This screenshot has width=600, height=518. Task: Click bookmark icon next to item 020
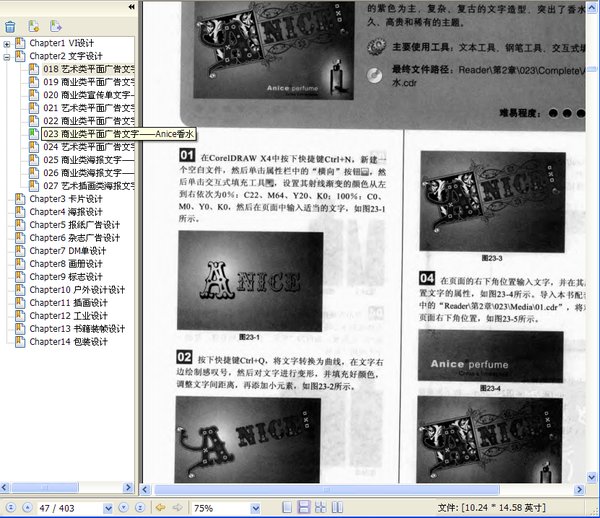[x=34, y=95]
